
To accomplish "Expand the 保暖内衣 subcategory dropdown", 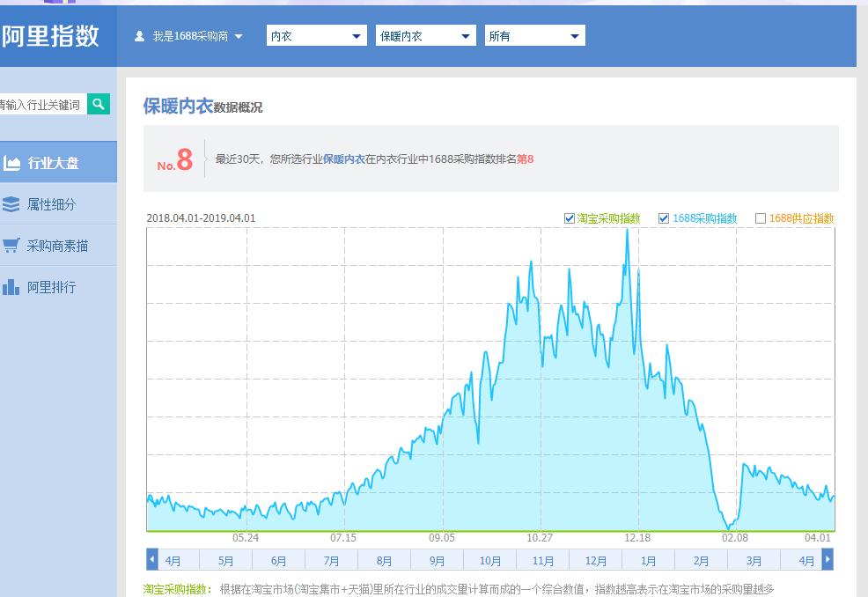I will [425, 35].
